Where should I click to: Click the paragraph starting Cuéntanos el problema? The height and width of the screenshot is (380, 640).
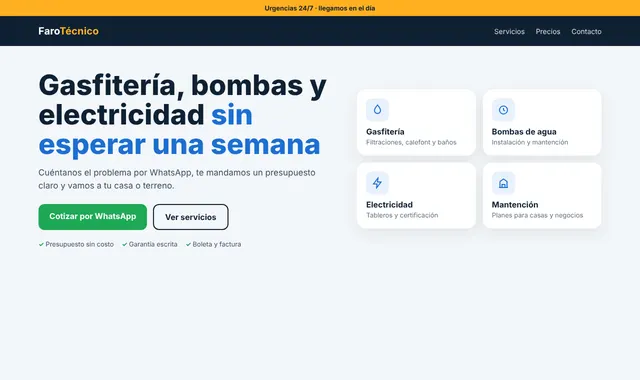(177, 179)
